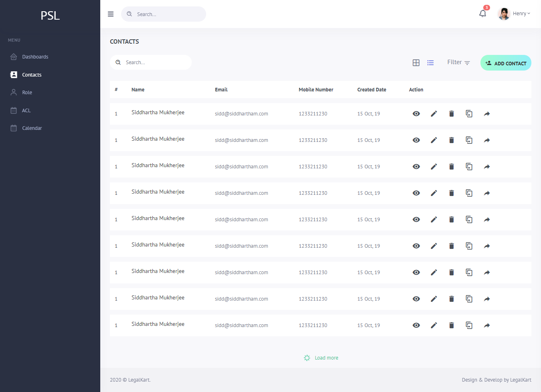Click the trash icon in the last row
The width and height of the screenshot is (541, 392).
coord(451,325)
